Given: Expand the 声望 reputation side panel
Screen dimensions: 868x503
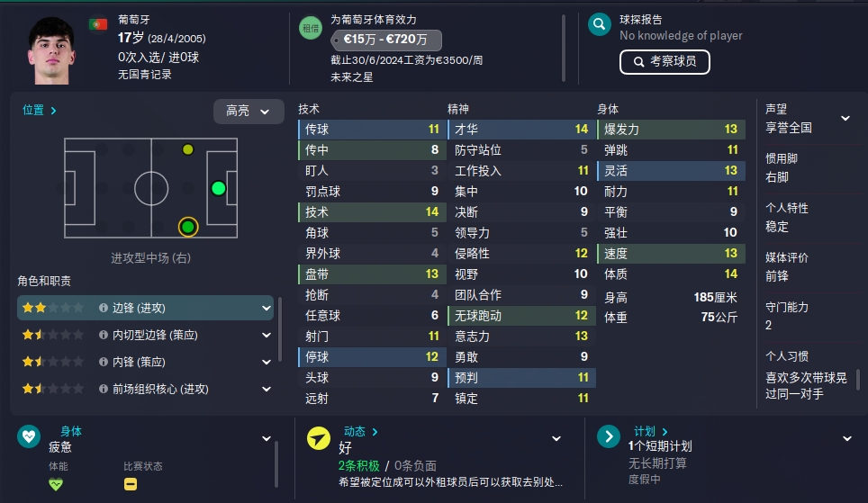Looking at the screenshot, I should pyautogui.click(x=845, y=119).
